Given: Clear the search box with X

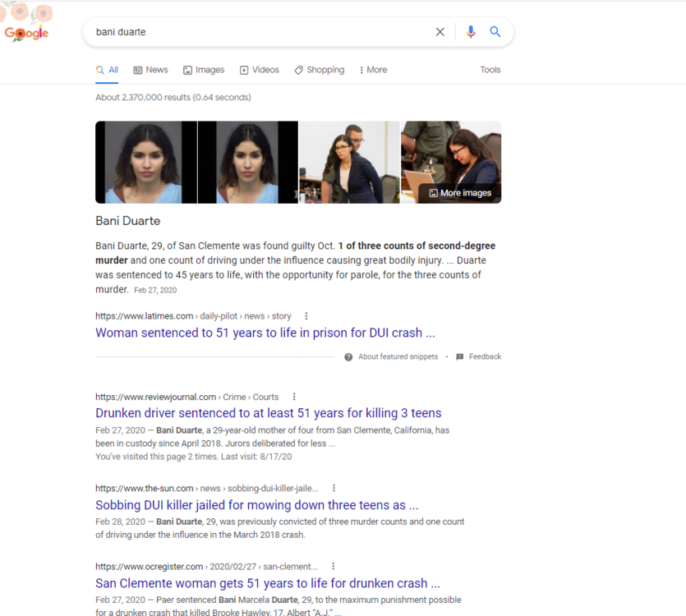Looking at the screenshot, I should point(440,32).
